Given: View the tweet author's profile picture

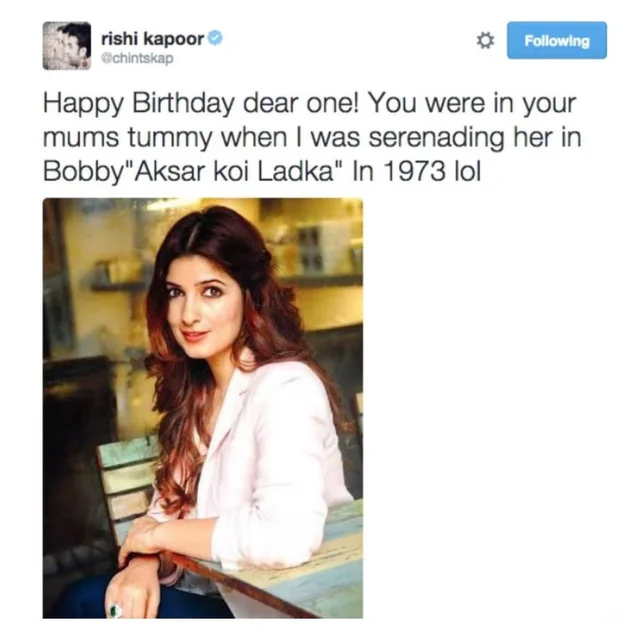Looking at the screenshot, I should click(67, 46).
